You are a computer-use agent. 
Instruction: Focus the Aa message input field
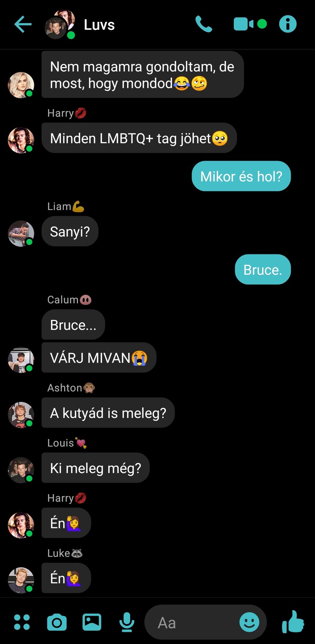pyautogui.click(x=205, y=622)
